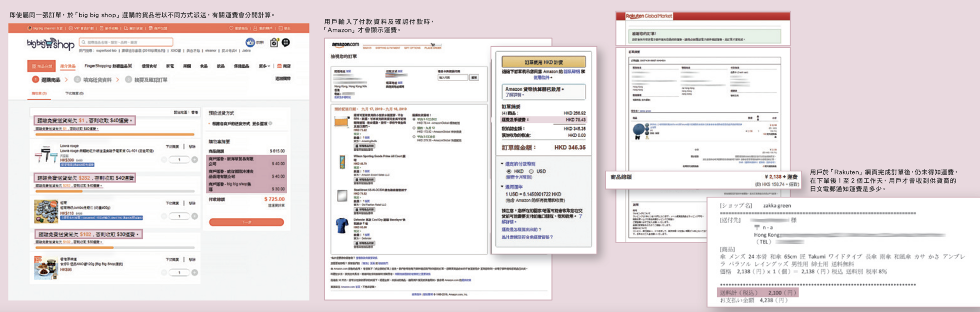Switch to 購物車(3) tab
Image resolution: width=980 pixels, height=312 pixels.
pos(39,93)
